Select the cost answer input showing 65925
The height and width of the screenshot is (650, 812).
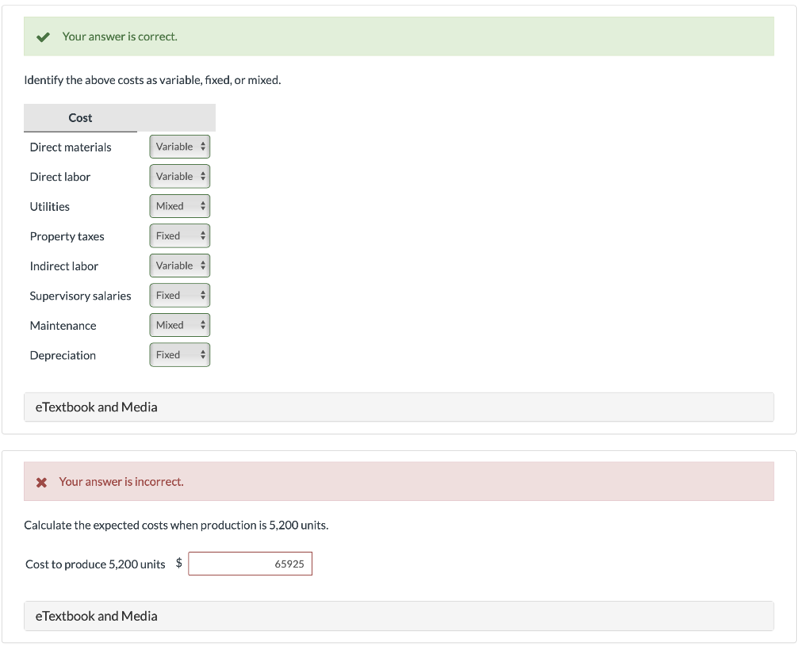pos(250,564)
